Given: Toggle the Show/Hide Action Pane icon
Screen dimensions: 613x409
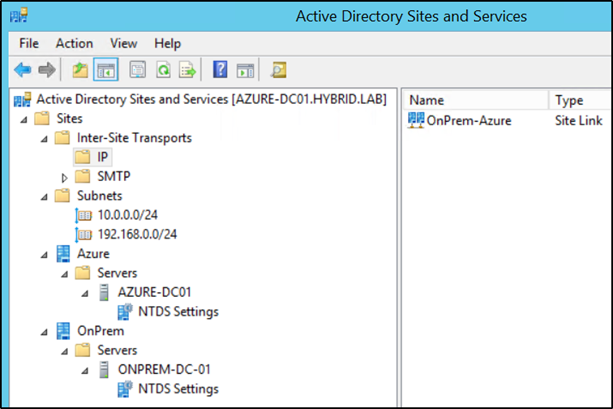Looking at the screenshot, I should click(x=245, y=70).
